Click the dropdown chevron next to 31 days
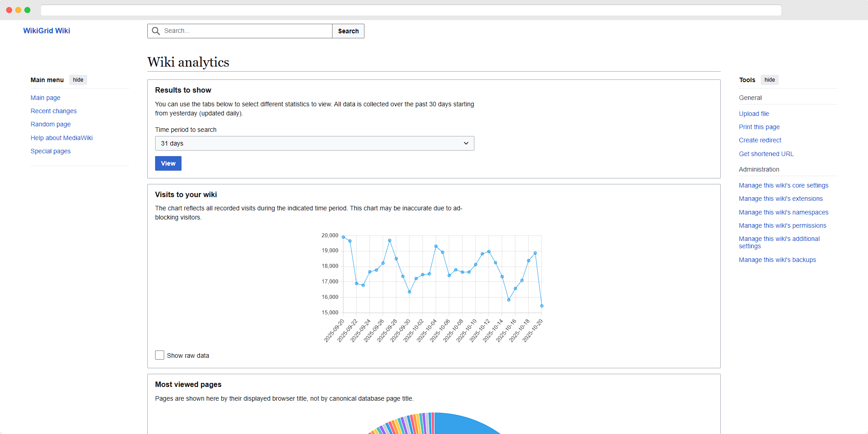This screenshot has height=434, width=868. point(466,143)
